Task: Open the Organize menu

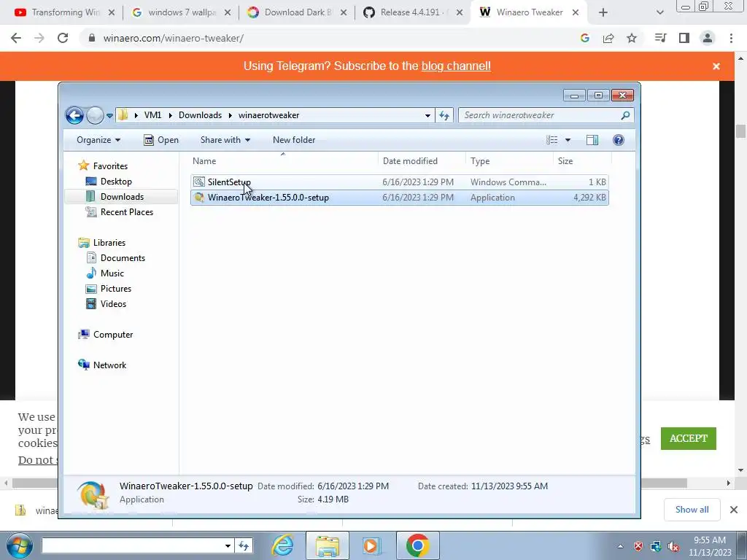Action: click(x=98, y=140)
